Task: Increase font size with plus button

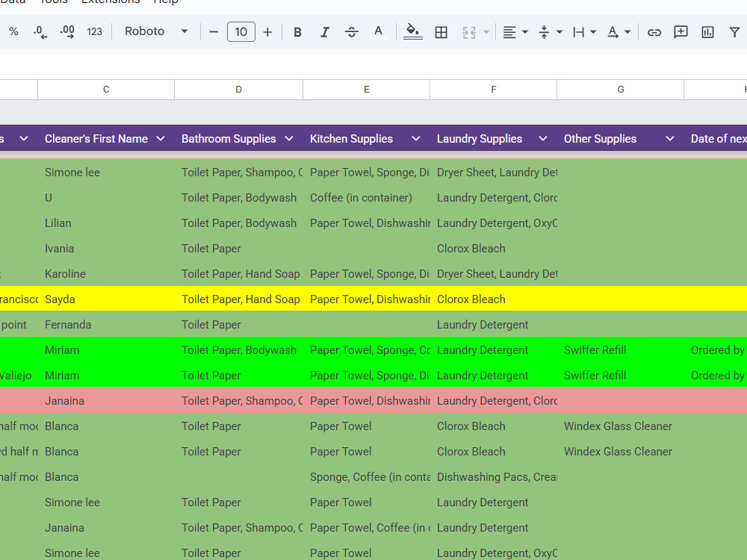Action: point(267,32)
